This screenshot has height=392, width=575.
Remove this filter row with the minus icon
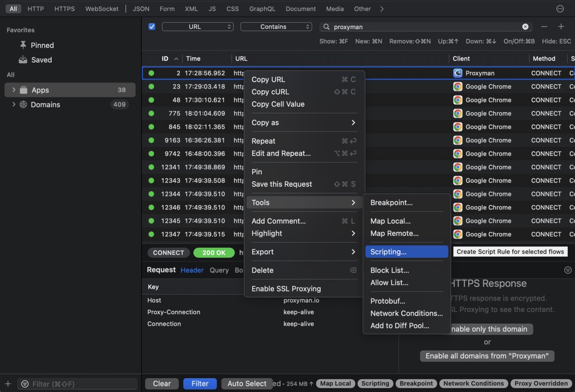click(544, 27)
